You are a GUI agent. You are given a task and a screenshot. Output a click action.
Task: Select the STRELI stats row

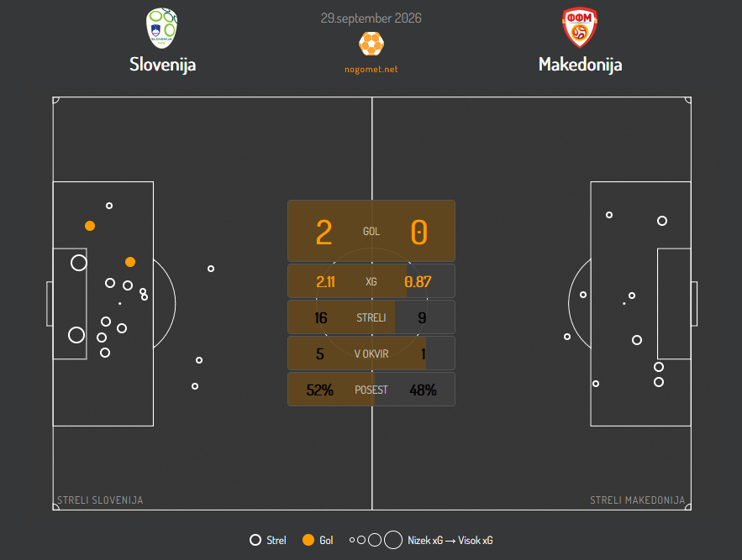pyautogui.click(x=371, y=317)
